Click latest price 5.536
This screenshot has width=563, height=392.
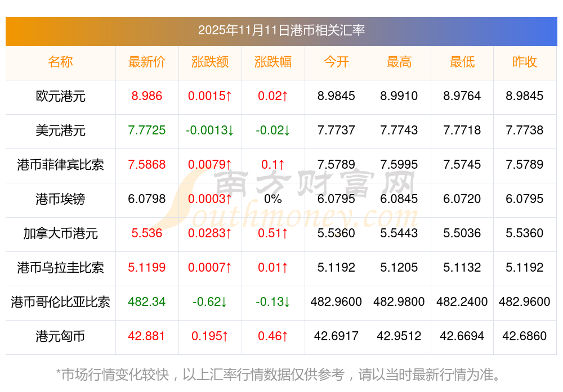pos(147,233)
